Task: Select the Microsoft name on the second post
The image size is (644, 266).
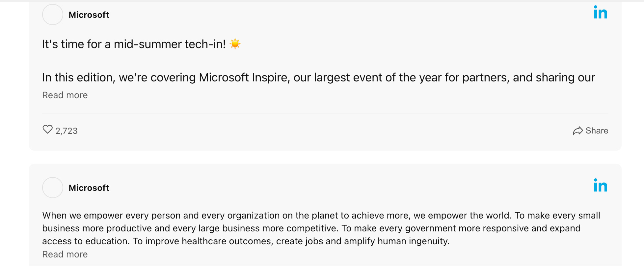Action: pos(89,188)
